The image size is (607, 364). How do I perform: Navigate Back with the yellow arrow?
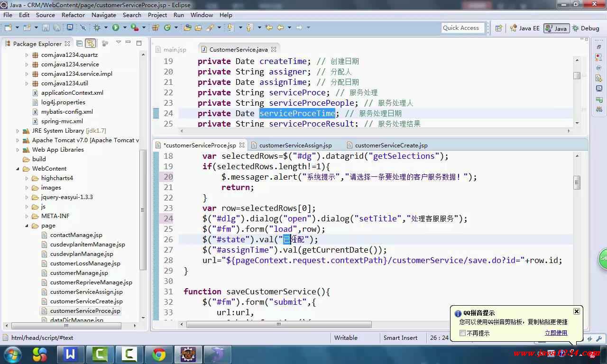tap(280, 28)
